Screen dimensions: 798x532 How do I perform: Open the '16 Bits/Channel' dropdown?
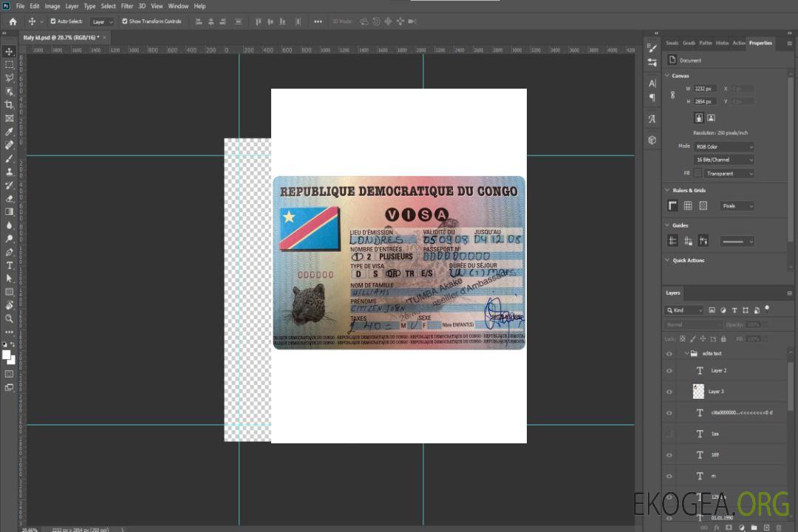(x=723, y=160)
